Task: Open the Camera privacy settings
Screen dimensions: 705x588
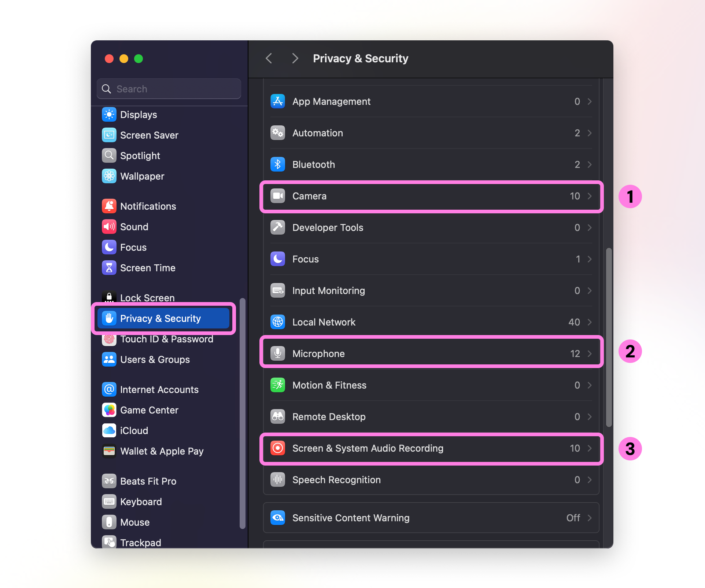Action: (x=431, y=196)
